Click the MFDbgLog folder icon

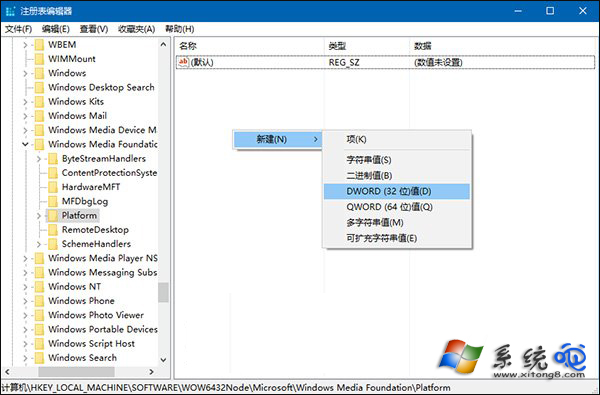coord(52,201)
